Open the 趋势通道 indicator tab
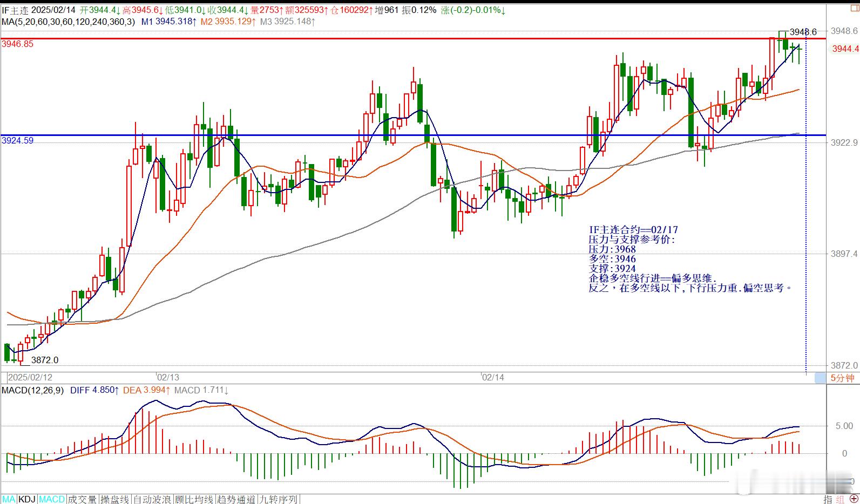 (x=236, y=499)
